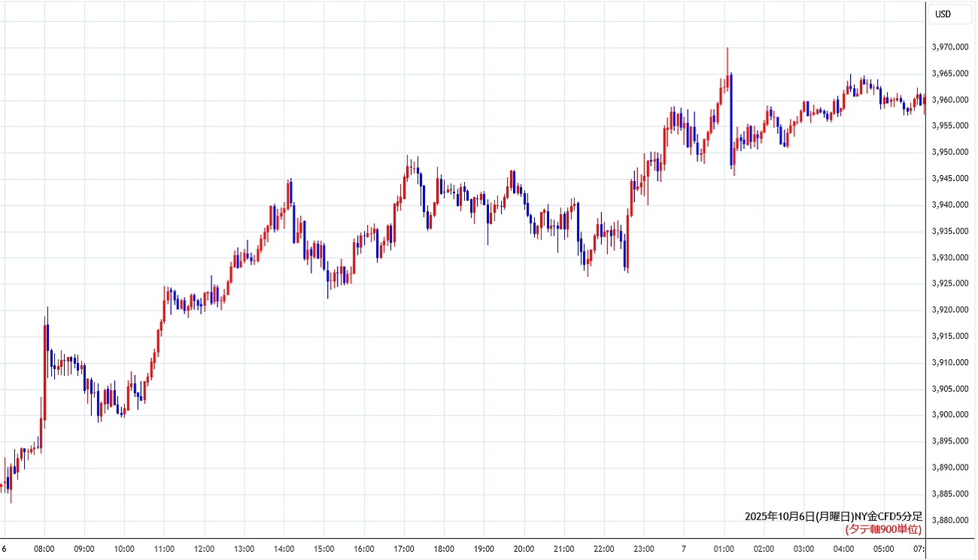Viewport: 978px width, 560px height.
Task: Select the 04:00 time axis label
Action: (843, 549)
